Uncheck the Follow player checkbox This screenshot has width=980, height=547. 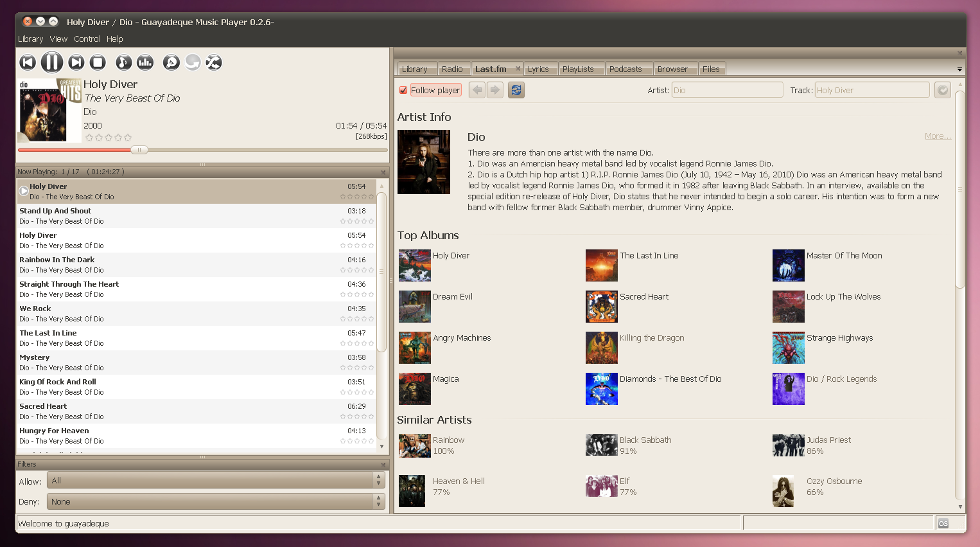click(403, 90)
